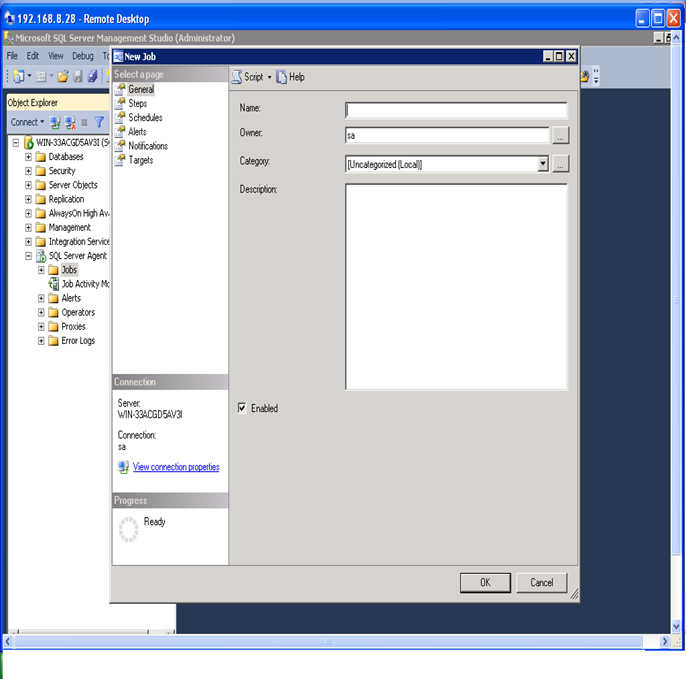Click the Name input field
This screenshot has width=686, height=679.
pos(456,110)
